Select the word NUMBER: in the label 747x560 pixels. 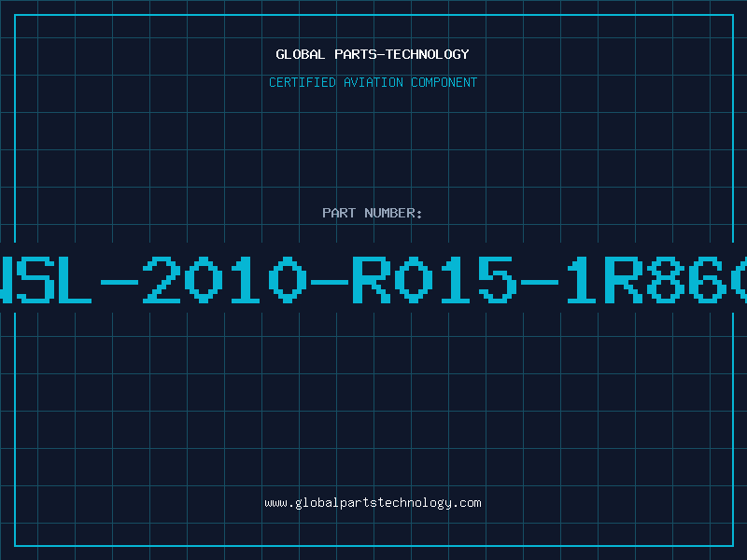pos(394,214)
